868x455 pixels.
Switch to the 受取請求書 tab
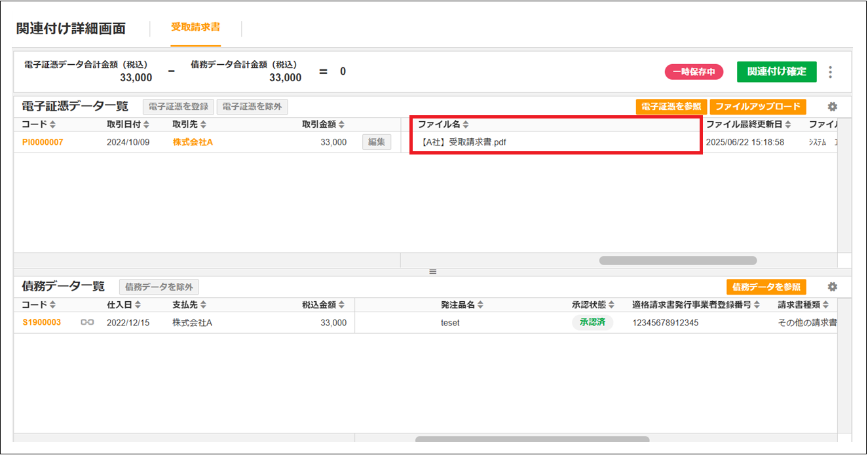[195, 27]
